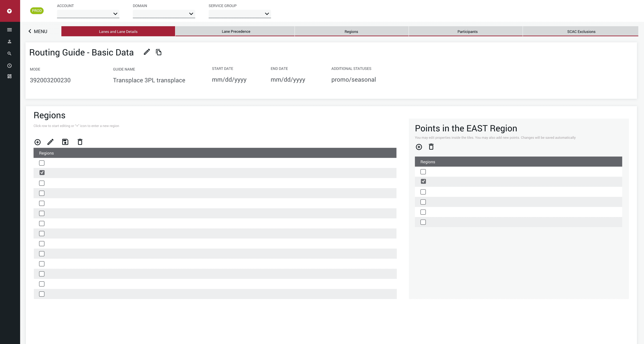644x344 pixels.
Task: Click the START DATE mm/dd/yyyy field
Action: tap(229, 80)
